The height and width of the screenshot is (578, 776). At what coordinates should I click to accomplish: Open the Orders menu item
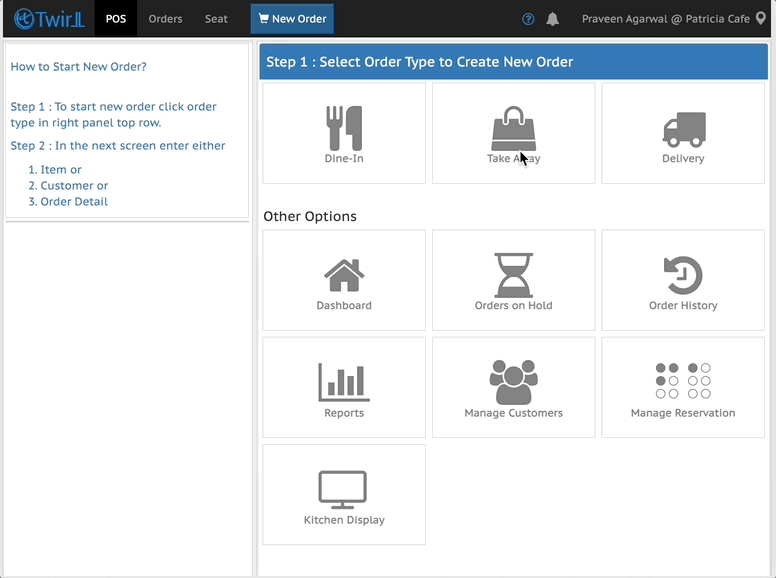coord(165,19)
